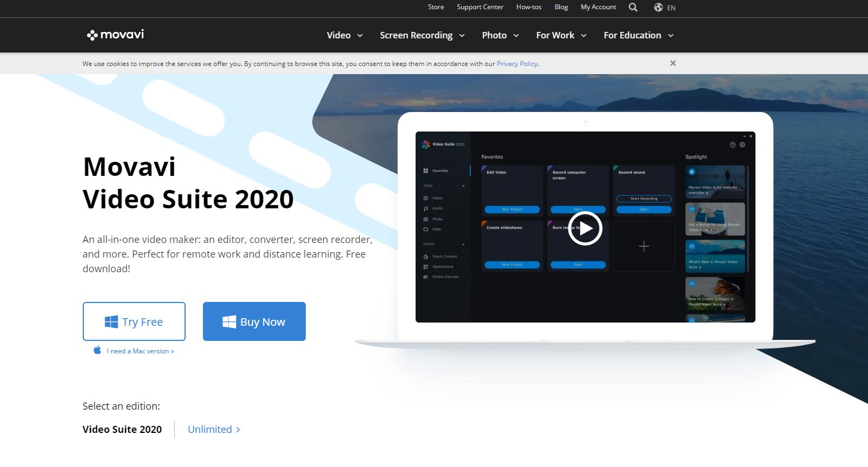Close the cookie notice banner
The image size is (868, 467).
(673, 63)
